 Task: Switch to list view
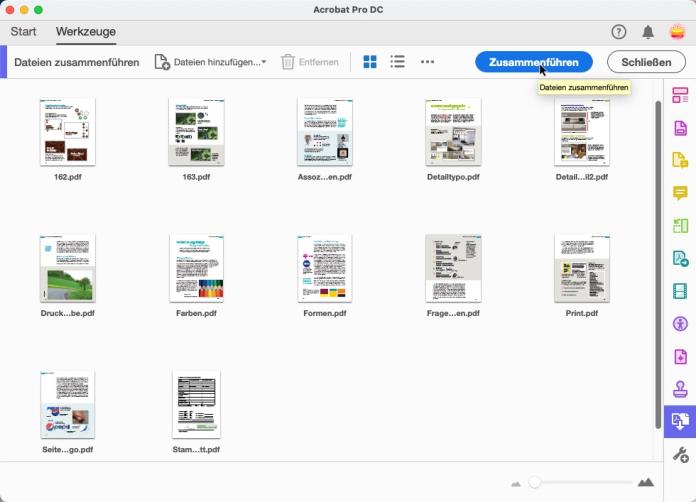click(397, 62)
